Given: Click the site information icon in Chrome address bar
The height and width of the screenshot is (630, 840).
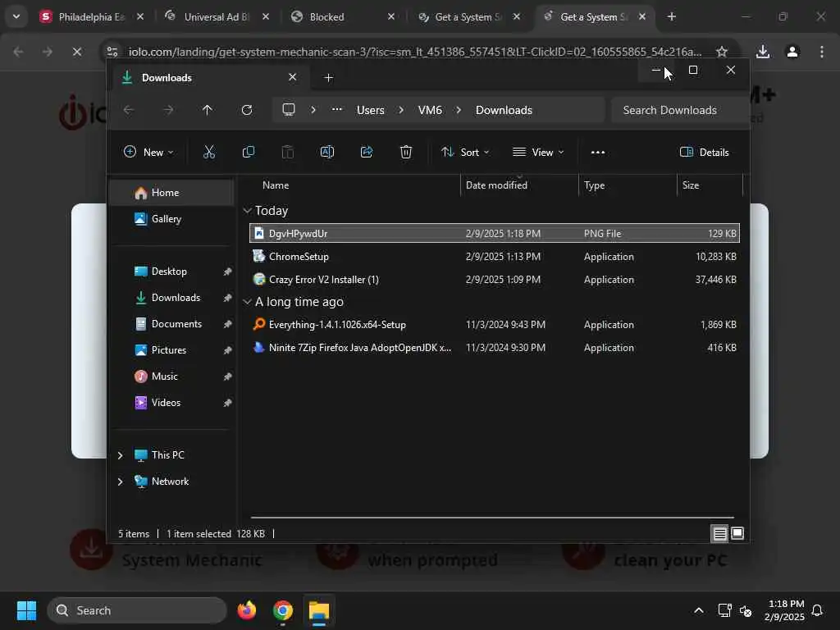Looking at the screenshot, I should (x=112, y=52).
